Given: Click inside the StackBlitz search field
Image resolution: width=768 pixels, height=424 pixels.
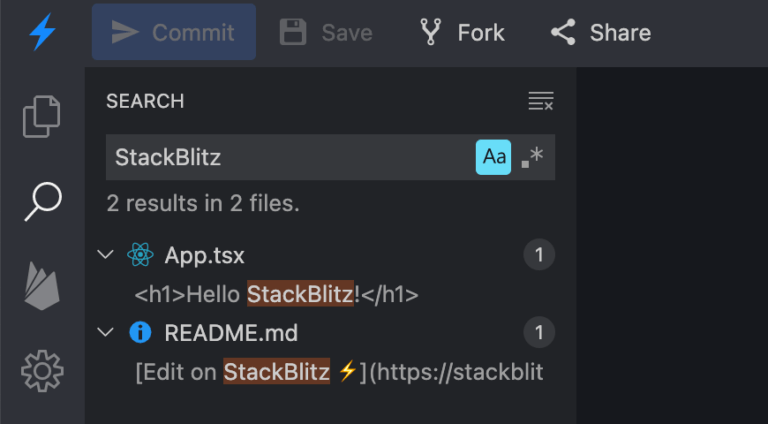Looking at the screenshot, I should point(290,157).
